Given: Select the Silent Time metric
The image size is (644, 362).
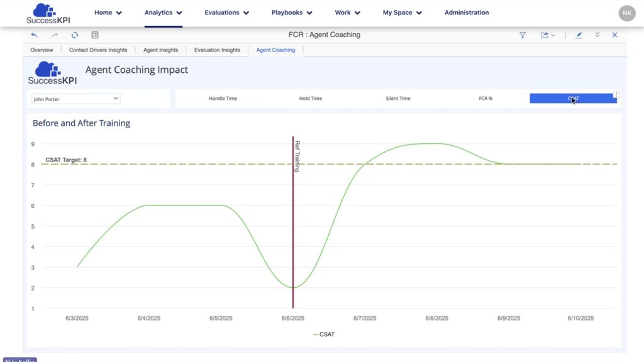Looking at the screenshot, I should [x=398, y=99].
